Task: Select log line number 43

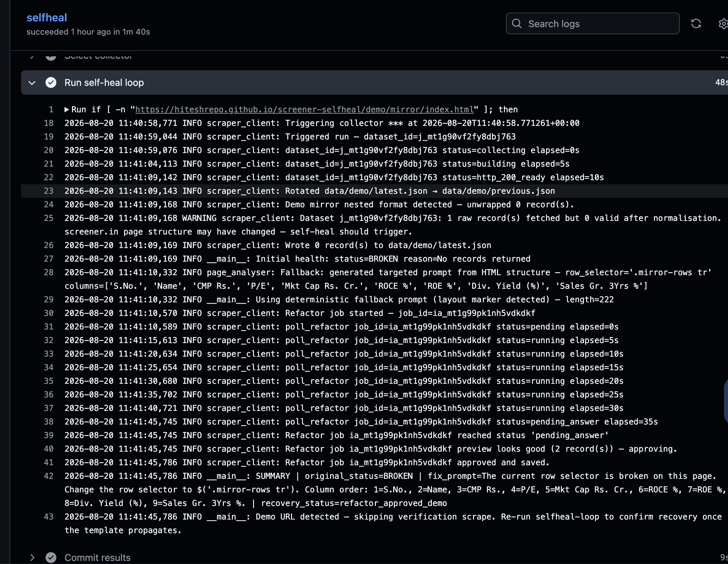Action: pos(49,517)
